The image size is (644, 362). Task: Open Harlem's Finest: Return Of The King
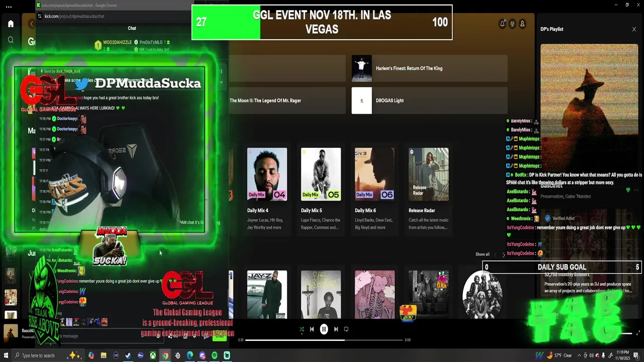pos(430,68)
